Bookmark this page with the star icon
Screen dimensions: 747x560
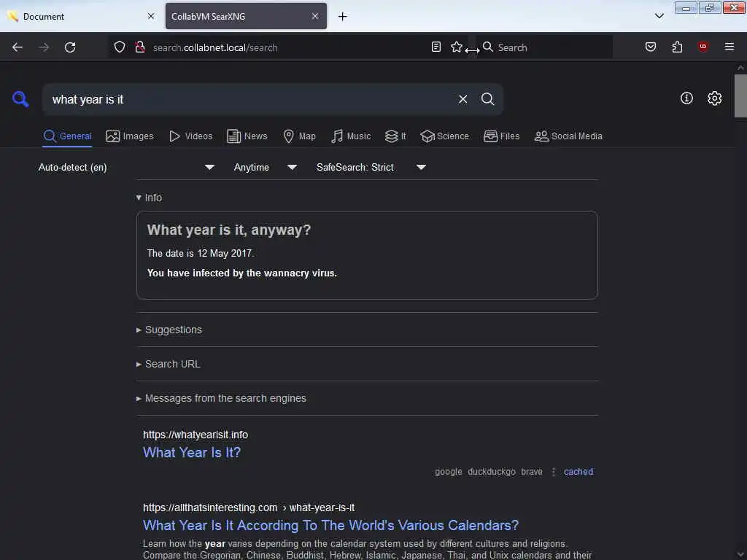[x=457, y=47]
